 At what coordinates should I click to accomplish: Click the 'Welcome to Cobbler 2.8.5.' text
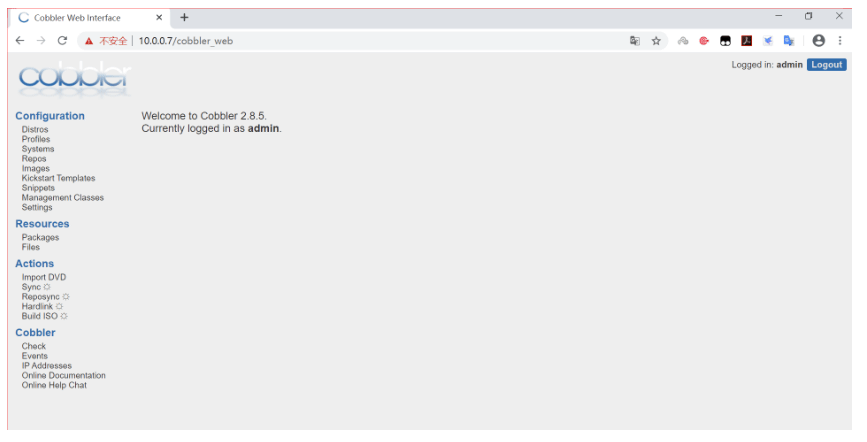pos(204,116)
